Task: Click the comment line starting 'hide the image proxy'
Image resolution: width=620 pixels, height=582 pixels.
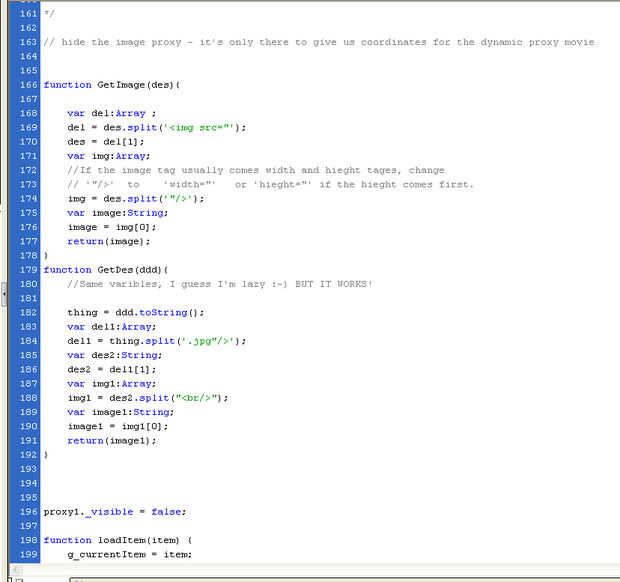Action: (x=319, y=42)
